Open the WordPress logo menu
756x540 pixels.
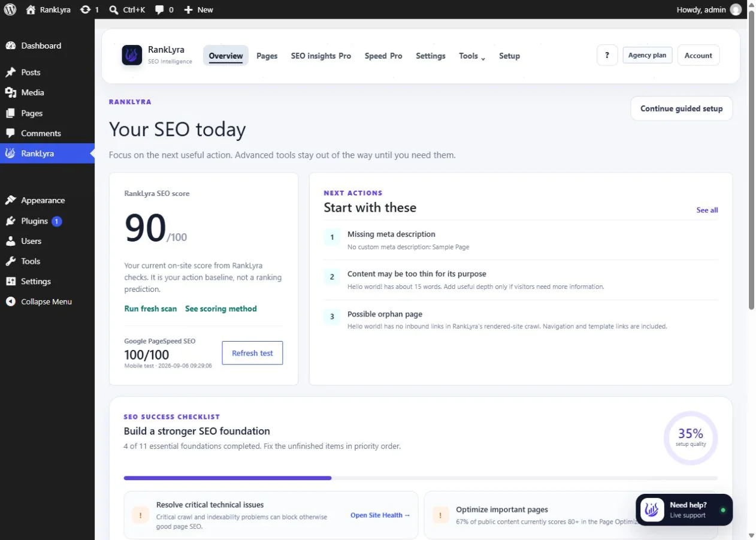pyautogui.click(x=10, y=10)
